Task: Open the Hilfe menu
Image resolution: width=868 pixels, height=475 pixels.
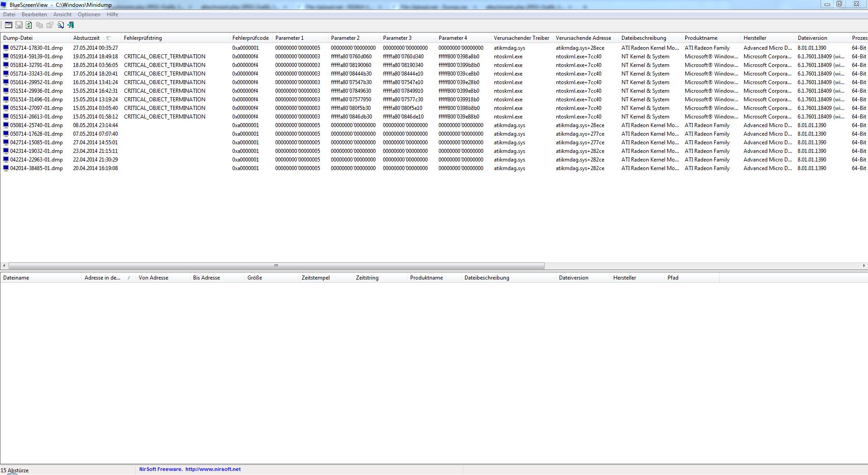Action: point(113,14)
